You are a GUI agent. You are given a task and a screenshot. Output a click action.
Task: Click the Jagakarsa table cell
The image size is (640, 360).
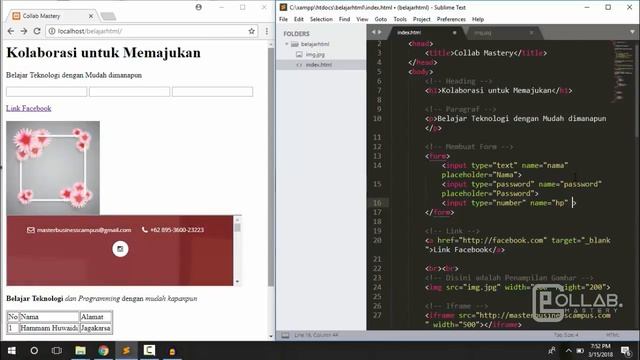pyautogui.click(x=96, y=328)
